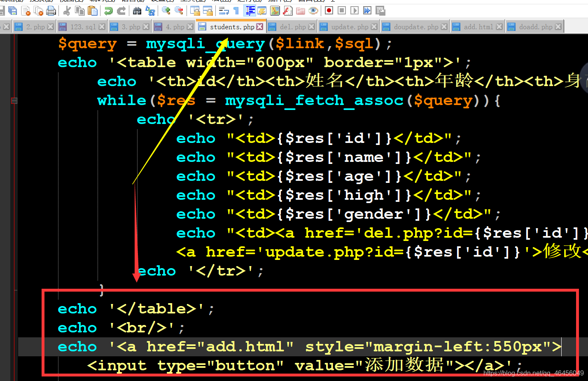Open Folder as Workspace icon

click(x=301, y=11)
